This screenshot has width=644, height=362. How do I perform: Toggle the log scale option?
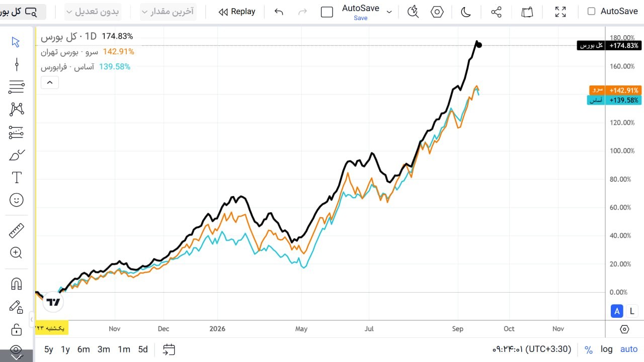(x=606, y=349)
